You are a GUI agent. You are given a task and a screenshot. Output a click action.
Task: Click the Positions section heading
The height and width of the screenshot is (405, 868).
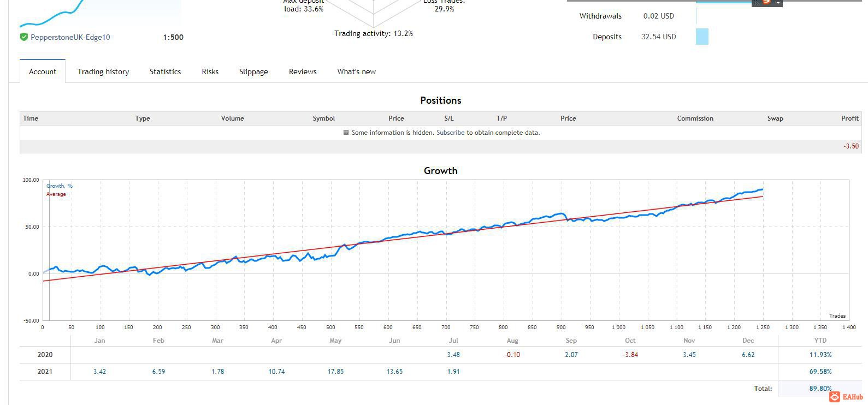(x=441, y=100)
